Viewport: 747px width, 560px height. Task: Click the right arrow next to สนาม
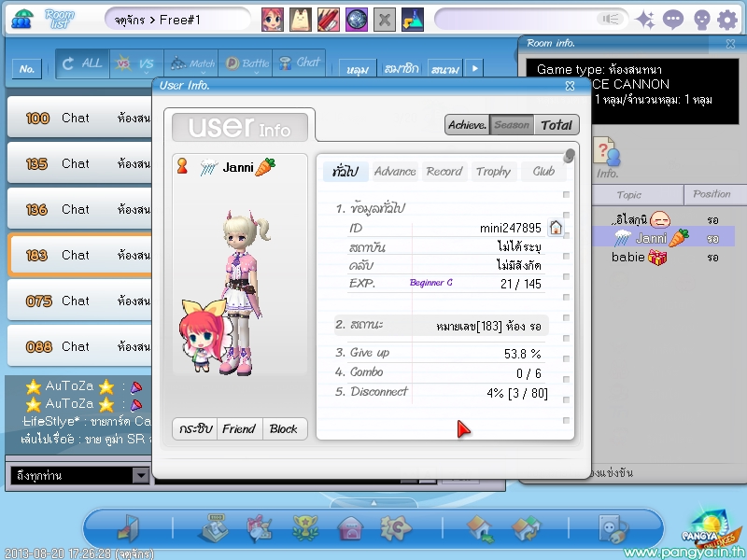point(474,68)
